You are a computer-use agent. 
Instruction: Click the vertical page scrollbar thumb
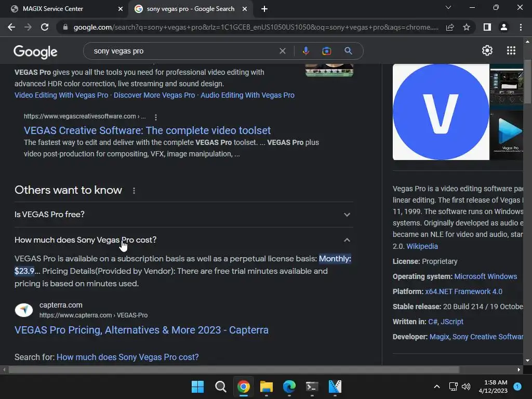(x=527, y=82)
